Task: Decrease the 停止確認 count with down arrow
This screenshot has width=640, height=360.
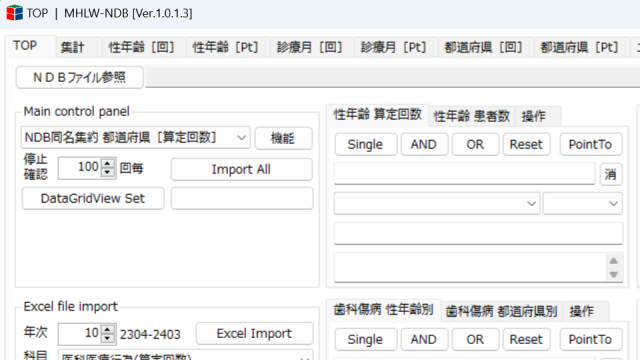Action: [x=108, y=173]
